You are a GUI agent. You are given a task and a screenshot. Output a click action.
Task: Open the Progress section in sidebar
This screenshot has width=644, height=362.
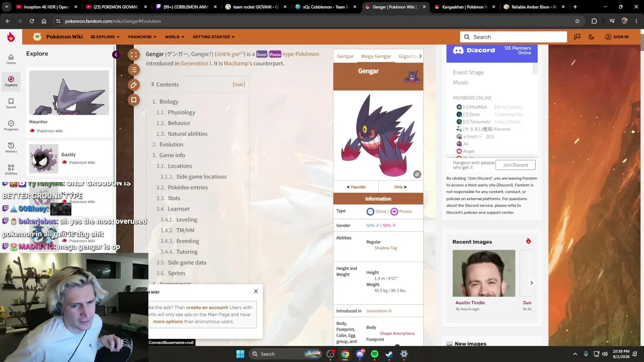(11, 125)
